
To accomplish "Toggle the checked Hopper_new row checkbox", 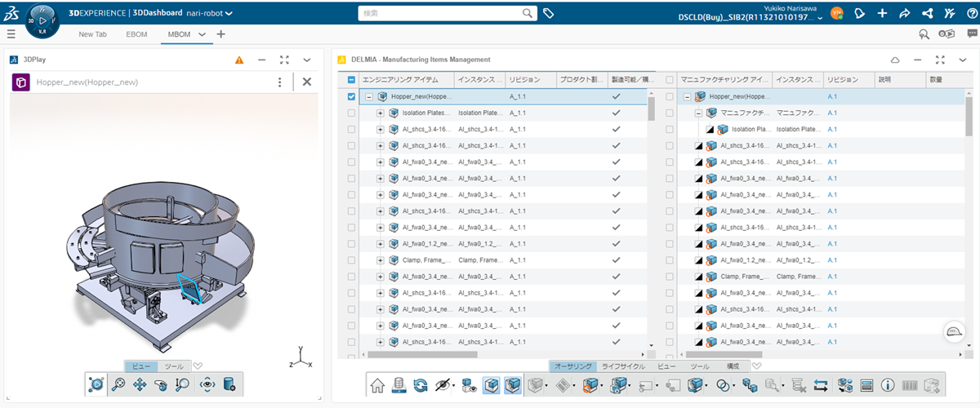I will coord(351,96).
